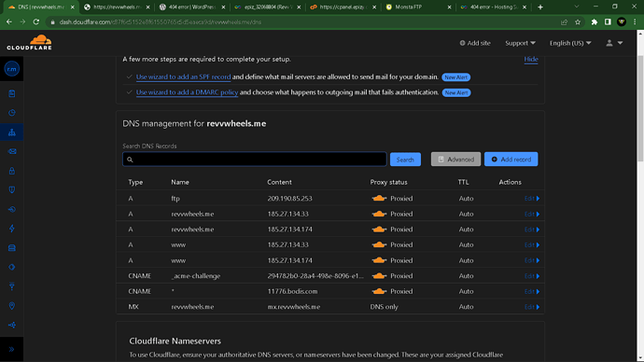This screenshot has height=362, width=644.
Task: Open the Chrome tab search dropdown arrow
Action: [x=577, y=7]
